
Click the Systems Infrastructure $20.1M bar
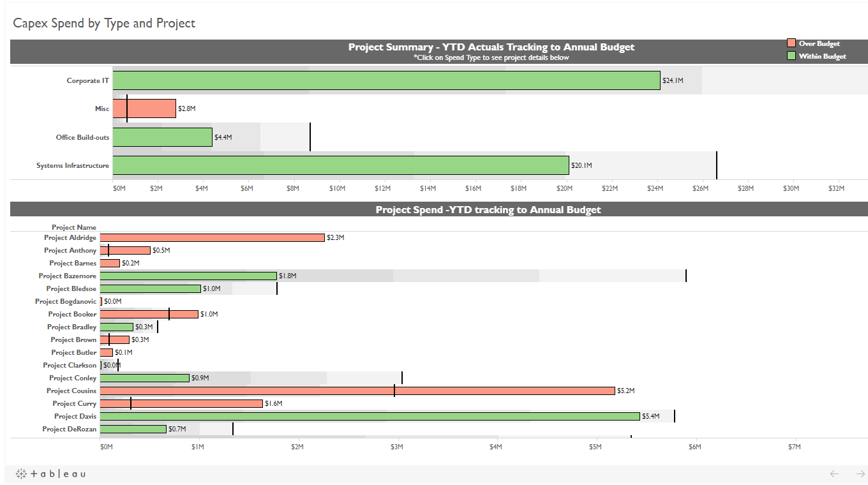341,165
